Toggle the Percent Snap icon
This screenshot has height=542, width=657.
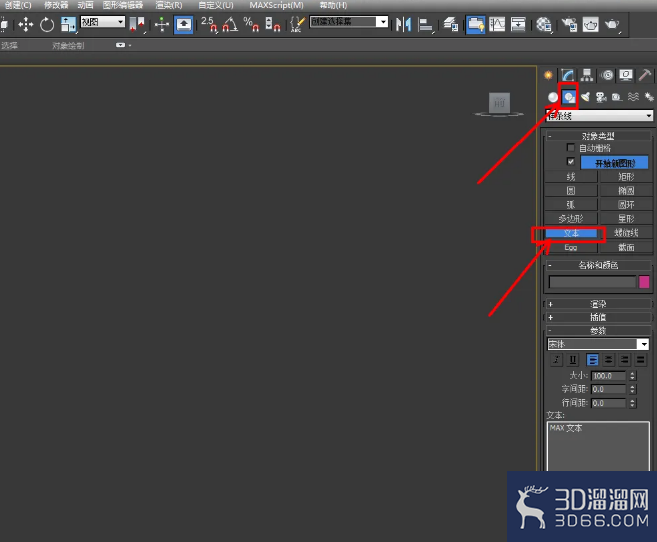(x=251, y=24)
